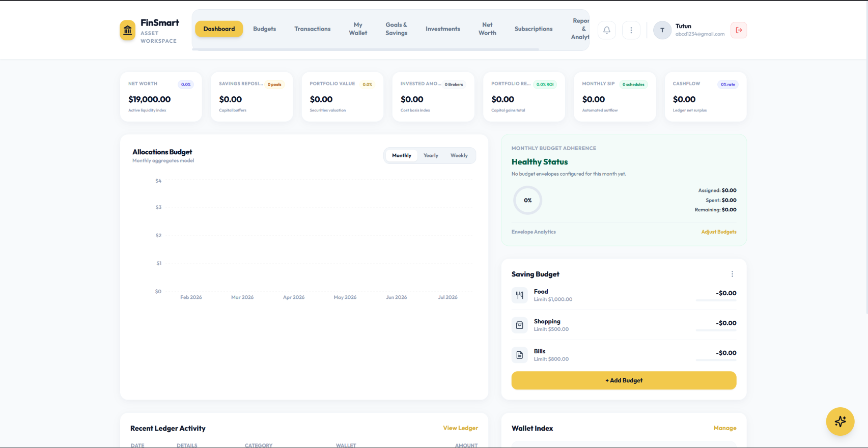The height and width of the screenshot is (448, 868).
Task: Open the Net Worth tab
Action: click(487, 29)
